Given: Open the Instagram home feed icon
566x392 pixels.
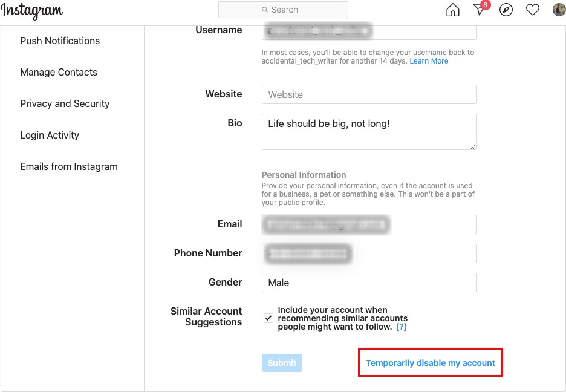Looking at the screenshot, I should 453,10.
